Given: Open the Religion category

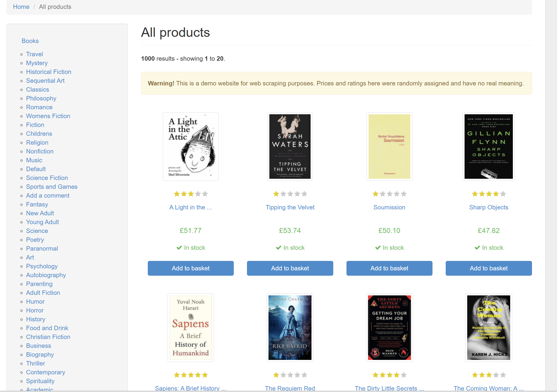Looking at the screenshot, I should point(37,143).
